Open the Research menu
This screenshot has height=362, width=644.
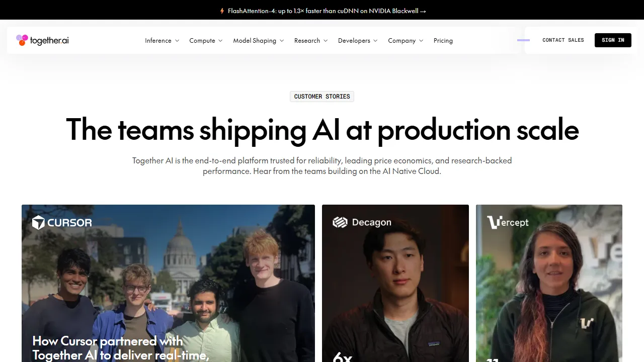(x=307, y=41)
